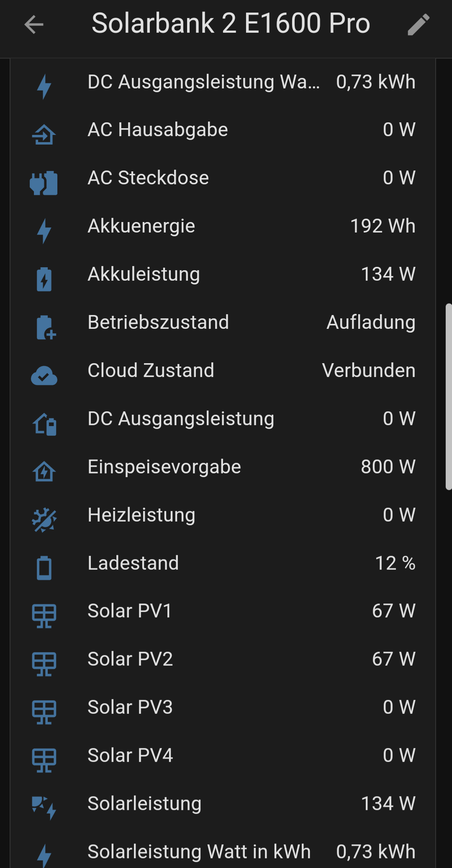Screen dimensions: 452x868
Task: Tap the Heizleistung sun snowflake icon
Action: click(x=44, y=520)
